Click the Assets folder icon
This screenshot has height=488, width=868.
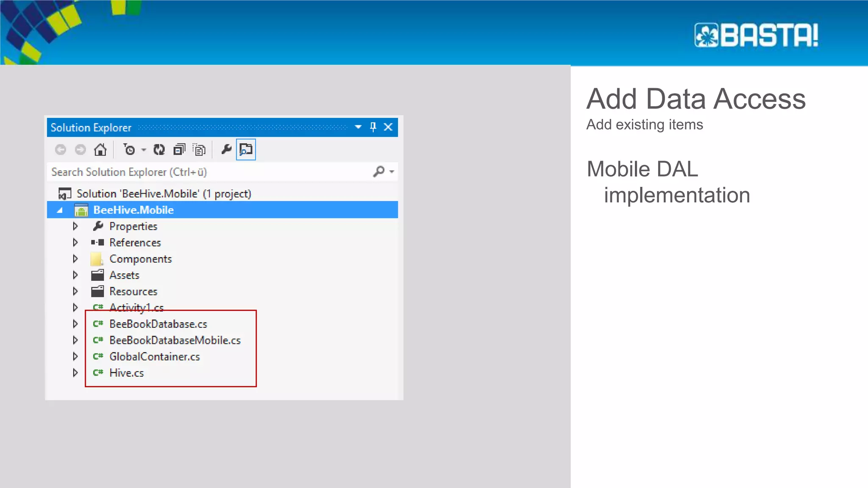tap(97, 275)
